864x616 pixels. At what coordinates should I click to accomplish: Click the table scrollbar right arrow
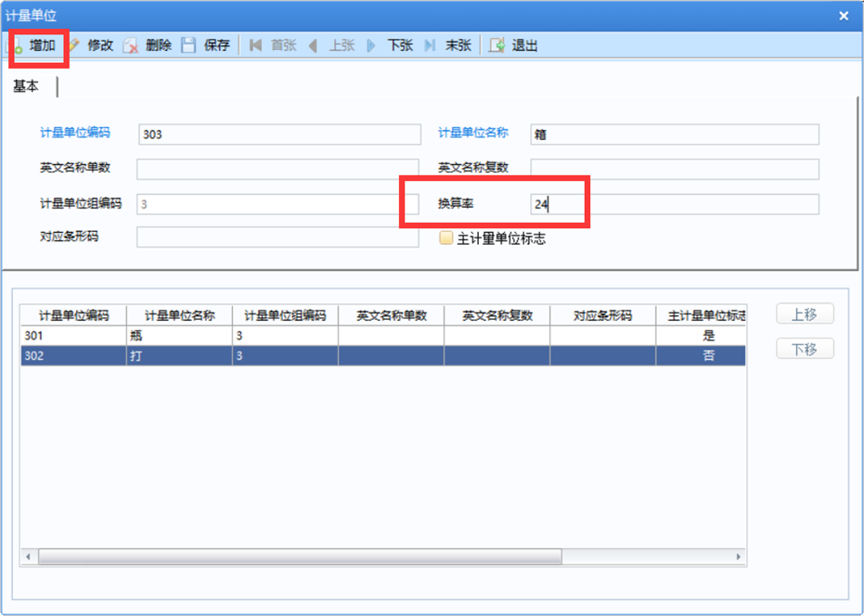[x=739, y=557]
